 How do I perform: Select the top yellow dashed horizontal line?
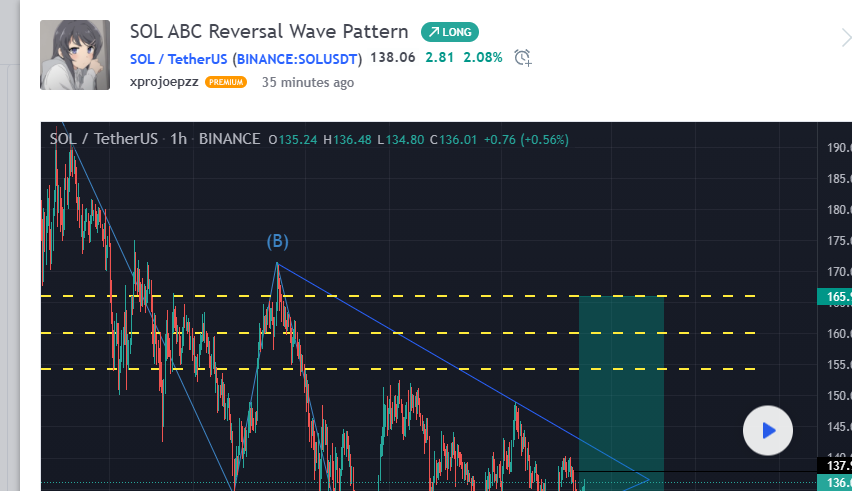click(400, 296)
